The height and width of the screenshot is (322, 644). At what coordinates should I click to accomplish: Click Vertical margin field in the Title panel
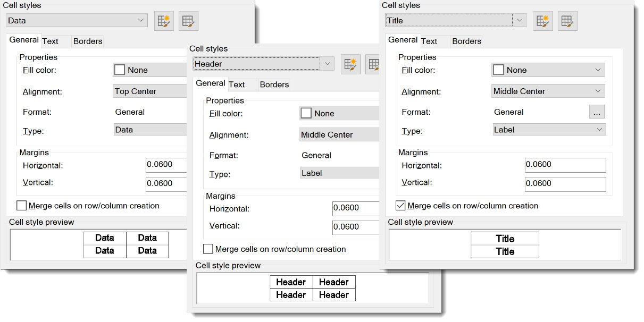pos(565,184)
